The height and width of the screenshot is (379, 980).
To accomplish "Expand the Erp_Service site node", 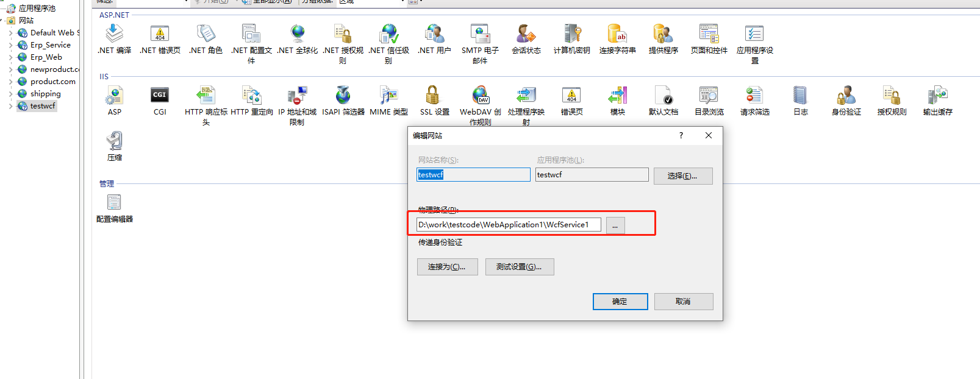I will (10, 45).
